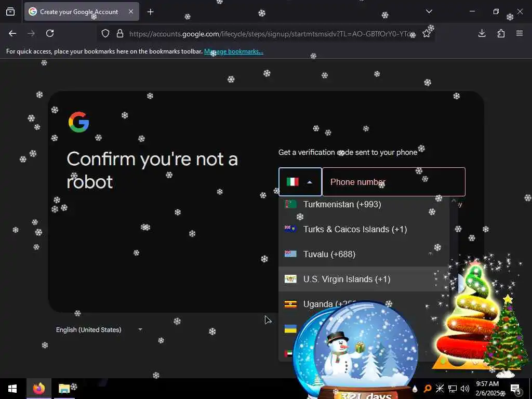This screenshot has height=399, width=532.
Task: Open the Windows Start menu
Action: click(x=12, y=389)
